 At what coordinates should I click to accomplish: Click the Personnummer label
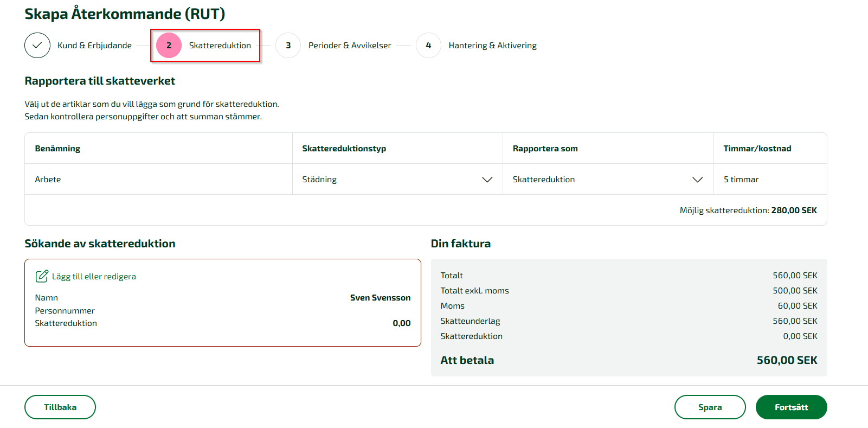65,311
